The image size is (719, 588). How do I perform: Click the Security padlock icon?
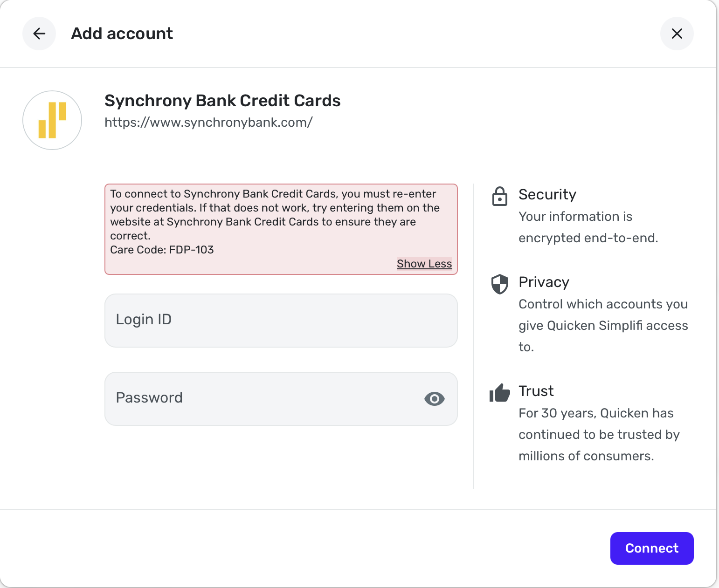tap(499, 196)
